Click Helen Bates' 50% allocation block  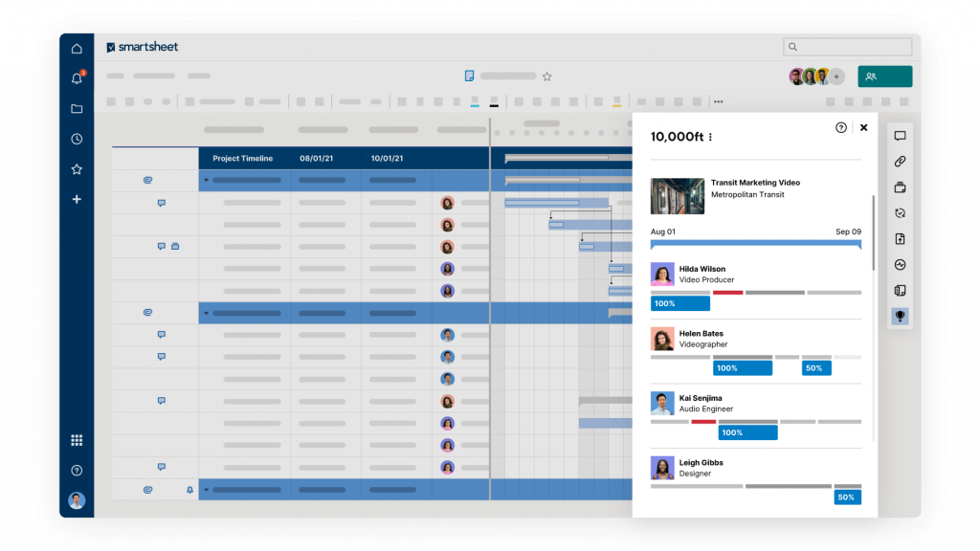point(817,368)
